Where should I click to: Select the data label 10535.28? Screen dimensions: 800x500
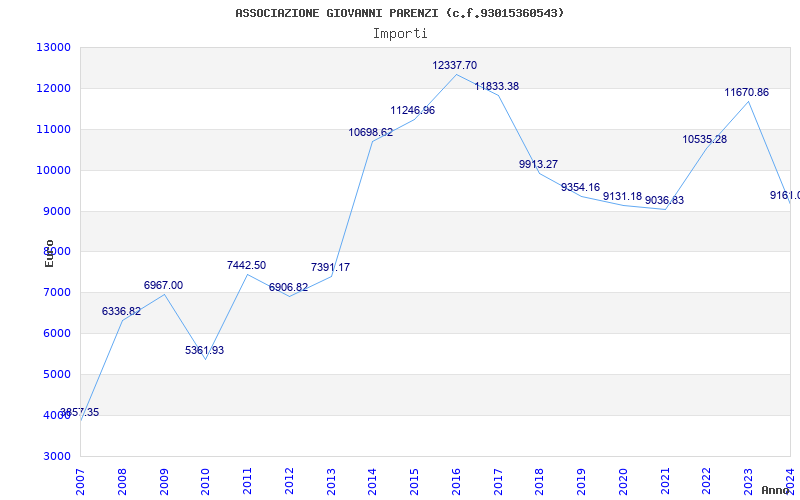(x=705, y=139)
